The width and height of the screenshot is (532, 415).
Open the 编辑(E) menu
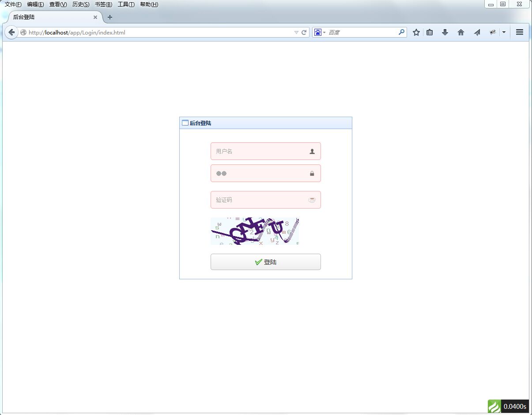point(35,4)
